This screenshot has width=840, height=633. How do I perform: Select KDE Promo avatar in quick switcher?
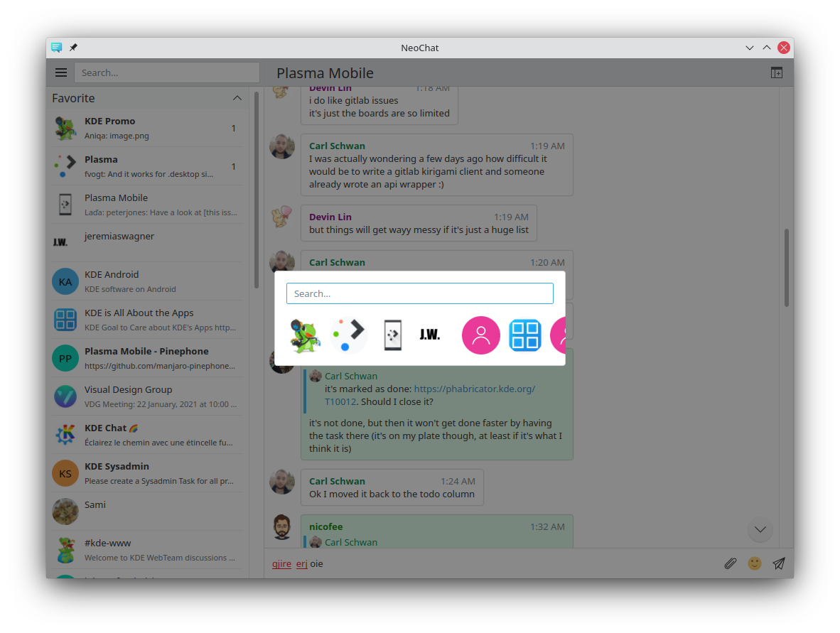click(x=306, y=335)
